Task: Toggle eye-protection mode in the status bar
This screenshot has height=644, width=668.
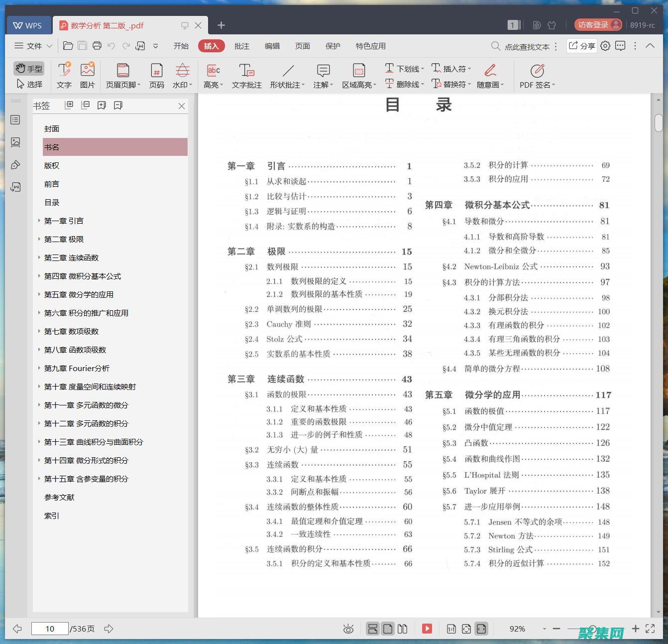Action: (x=348, y=629)
